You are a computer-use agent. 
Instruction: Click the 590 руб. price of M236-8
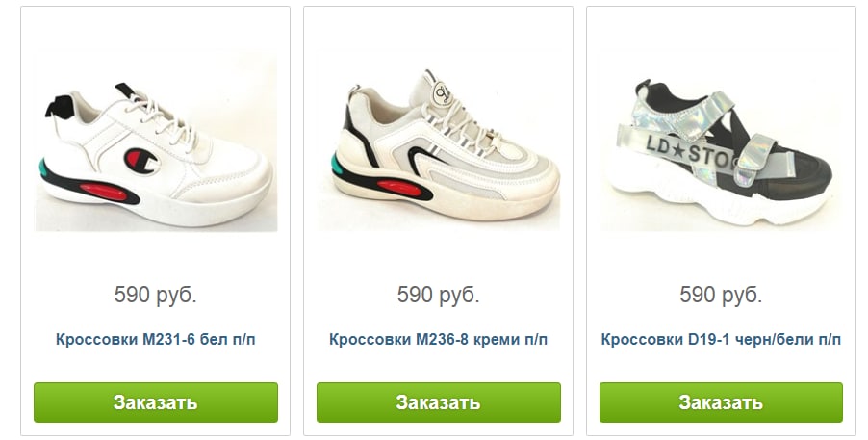[438, 295]
